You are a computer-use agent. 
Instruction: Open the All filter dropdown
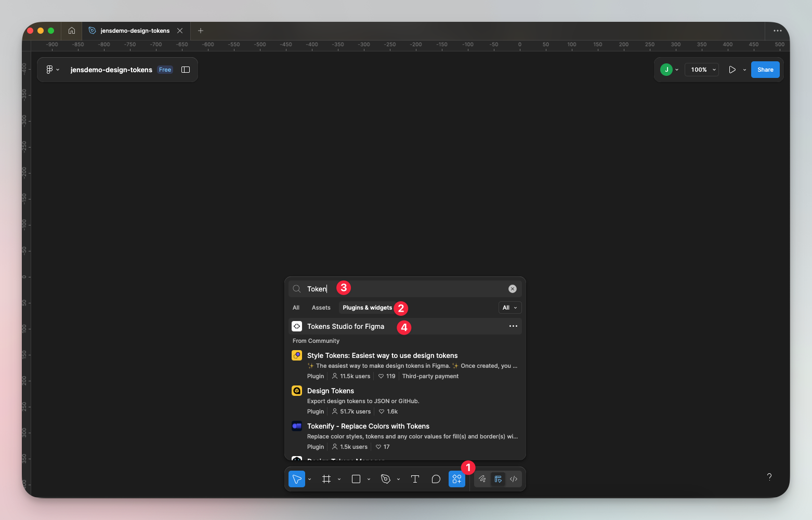[510, 308]
